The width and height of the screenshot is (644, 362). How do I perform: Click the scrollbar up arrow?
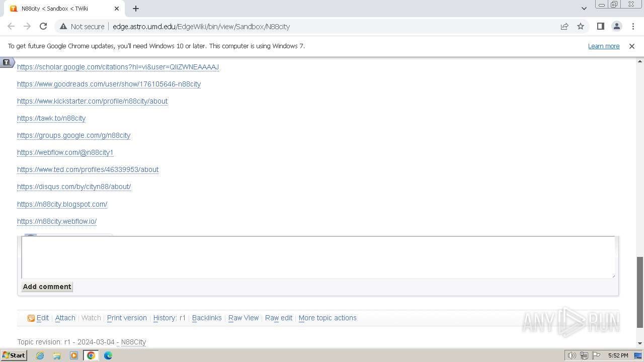pyautogui.click(x=639, y=61)
